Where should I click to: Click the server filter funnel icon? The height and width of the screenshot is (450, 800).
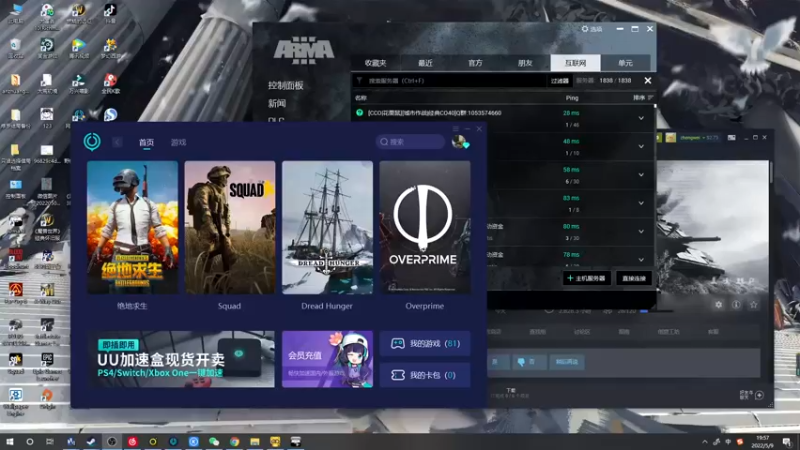[359, 81]
